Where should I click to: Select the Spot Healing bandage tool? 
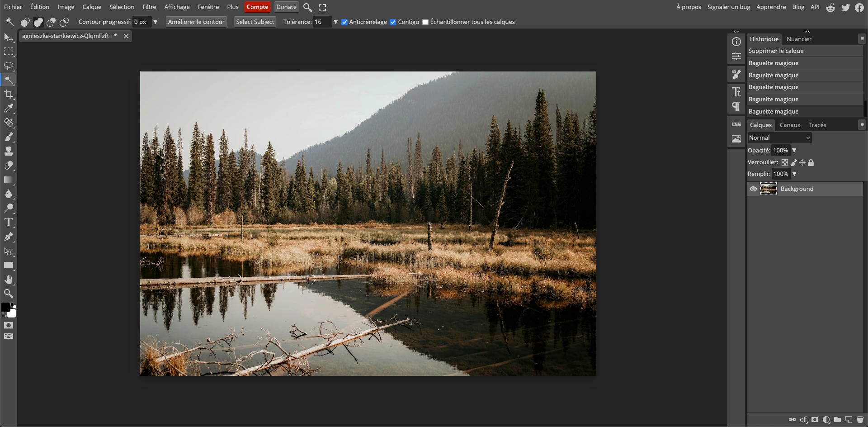pyautogui.click(x=9, y=123)
